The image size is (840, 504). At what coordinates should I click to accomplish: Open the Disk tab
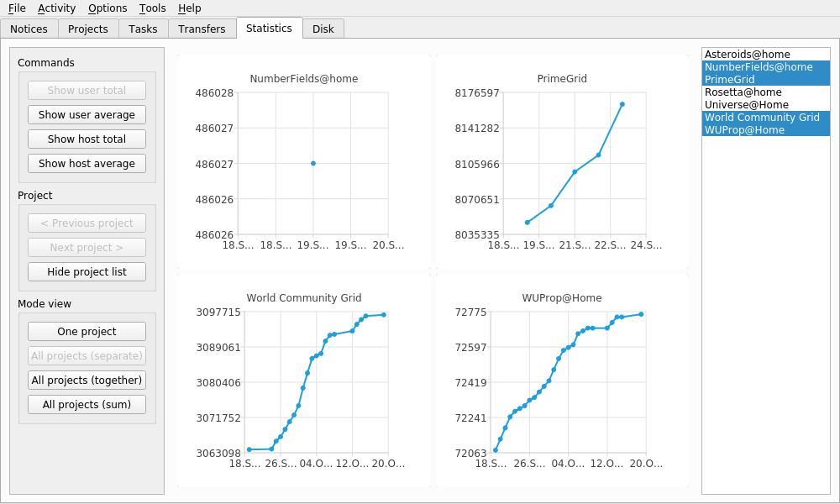(x=323, y=29)
